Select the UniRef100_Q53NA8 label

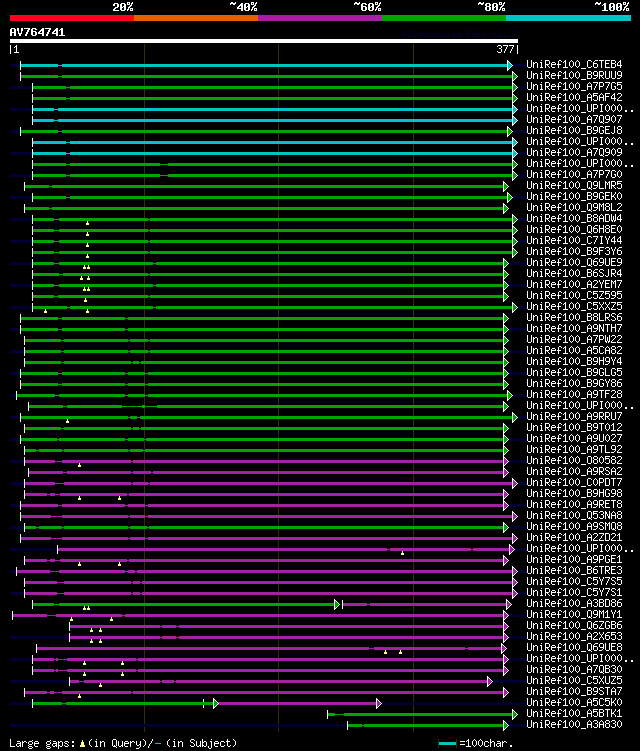click(x=574, y=516)
